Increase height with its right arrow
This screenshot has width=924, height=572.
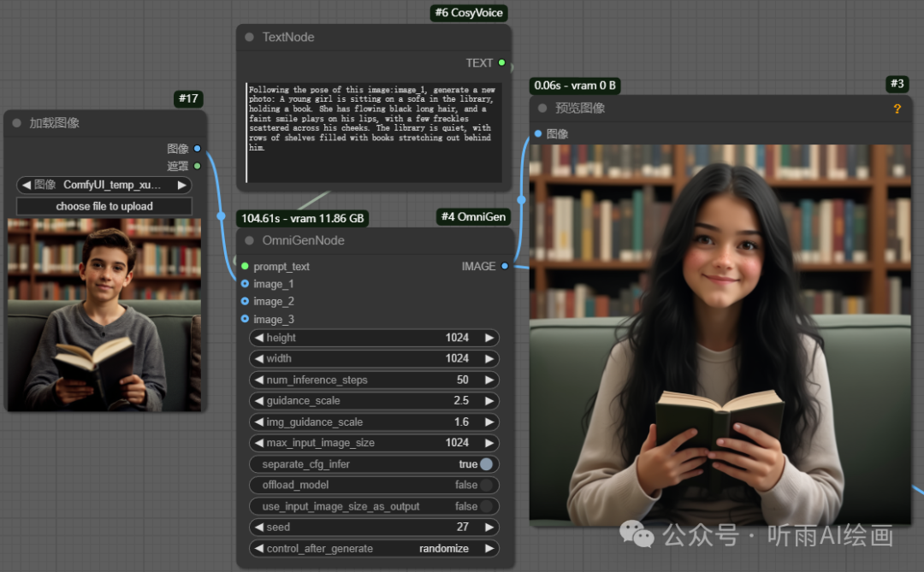click(489, 338)
